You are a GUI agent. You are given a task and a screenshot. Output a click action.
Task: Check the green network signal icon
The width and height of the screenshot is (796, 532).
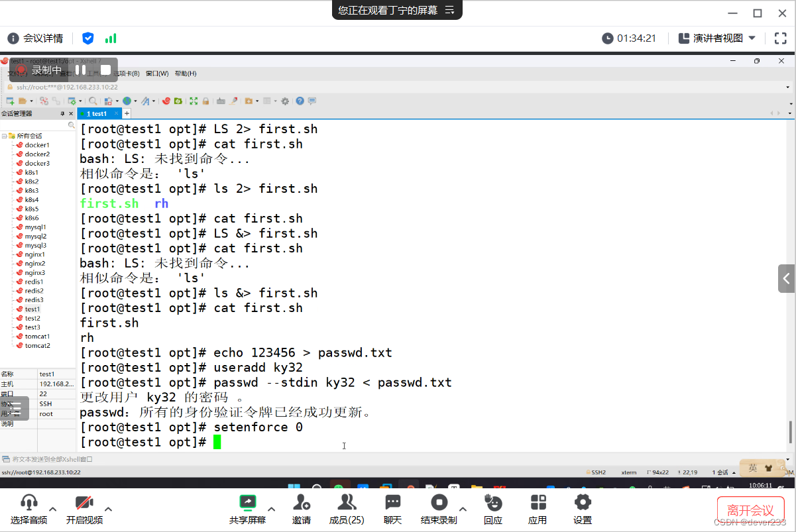pos(111,38)
